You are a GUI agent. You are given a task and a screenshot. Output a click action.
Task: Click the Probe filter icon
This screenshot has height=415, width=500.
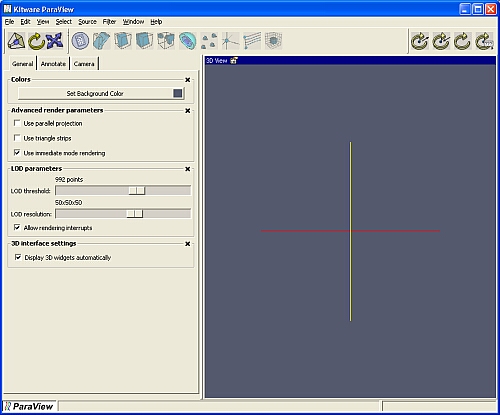pyautogui.click(x=230, y=41)
